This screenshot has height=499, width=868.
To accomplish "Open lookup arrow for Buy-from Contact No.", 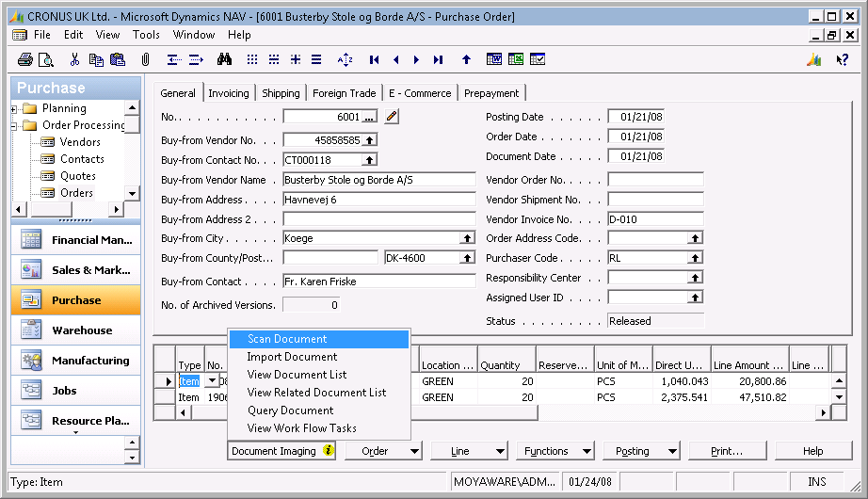I will (370, 160).
